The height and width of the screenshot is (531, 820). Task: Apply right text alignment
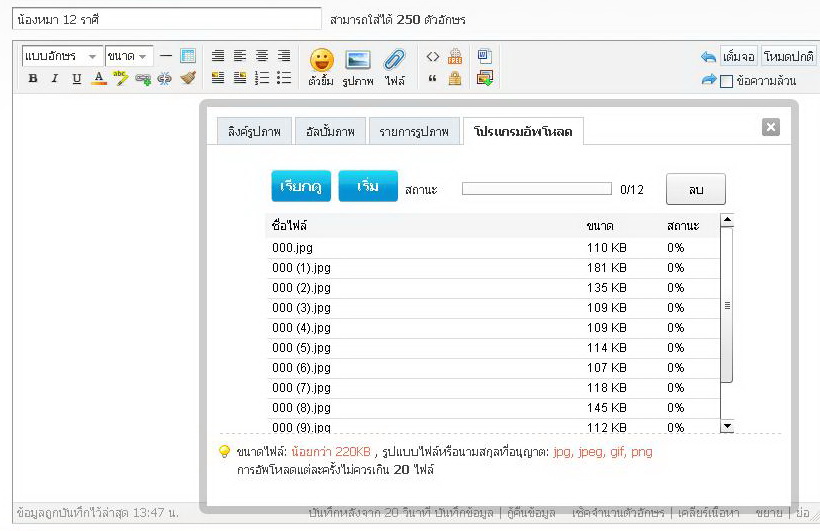coord(283,55)
